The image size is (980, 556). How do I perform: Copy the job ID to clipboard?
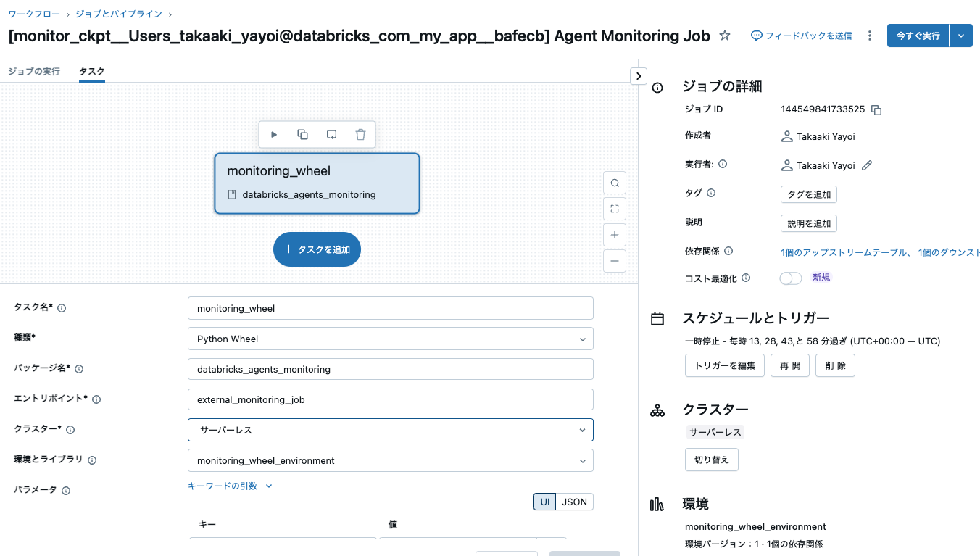click(x=876, y=110)
